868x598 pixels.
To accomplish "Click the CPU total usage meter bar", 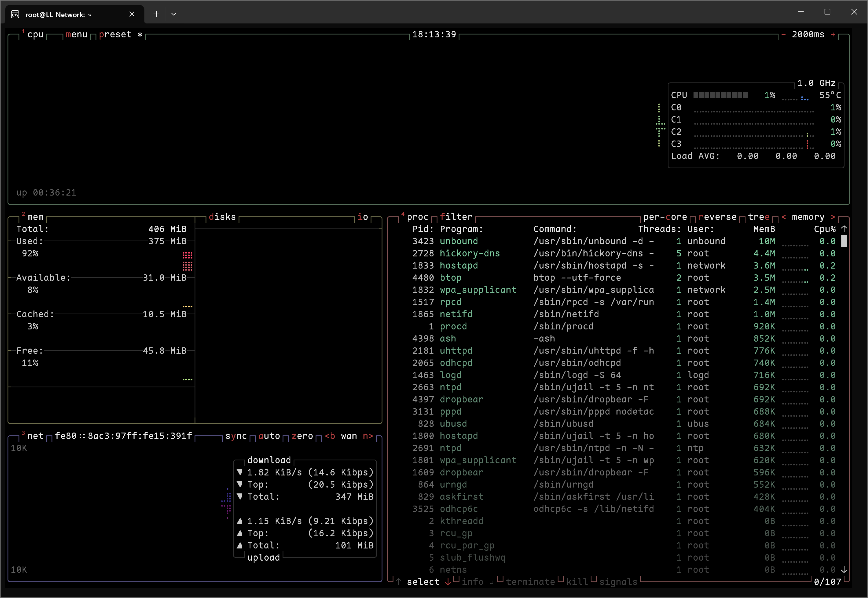I will coord(720,95).
